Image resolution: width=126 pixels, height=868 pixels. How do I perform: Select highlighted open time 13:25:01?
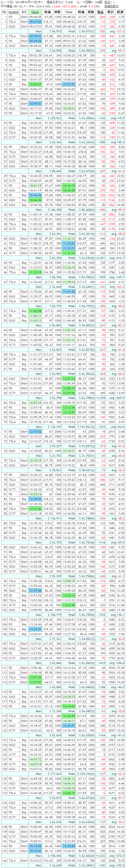click(35, 629)
